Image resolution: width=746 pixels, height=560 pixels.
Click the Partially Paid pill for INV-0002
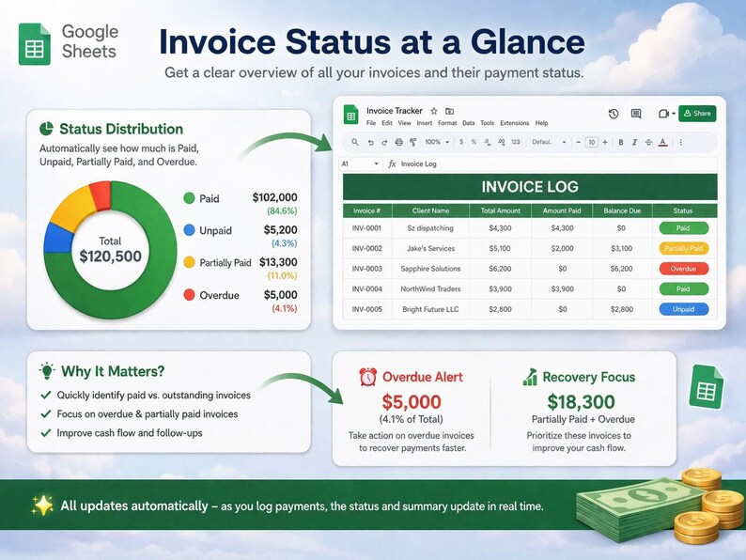(683, 248)
